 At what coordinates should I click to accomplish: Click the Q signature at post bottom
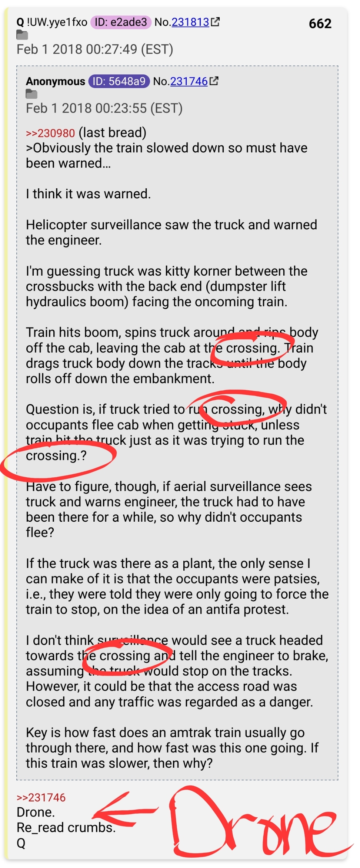click(21, 843)
